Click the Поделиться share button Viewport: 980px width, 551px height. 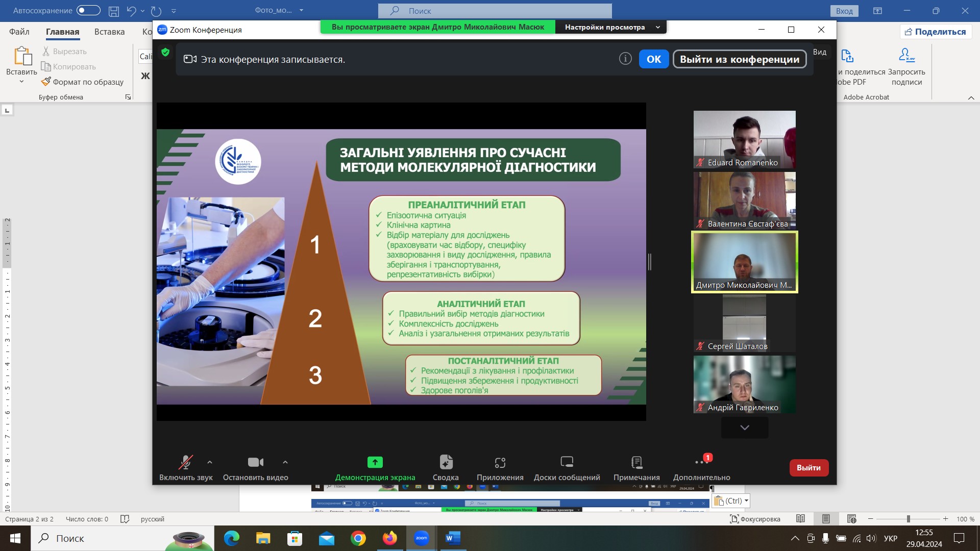tap(935, 32)
